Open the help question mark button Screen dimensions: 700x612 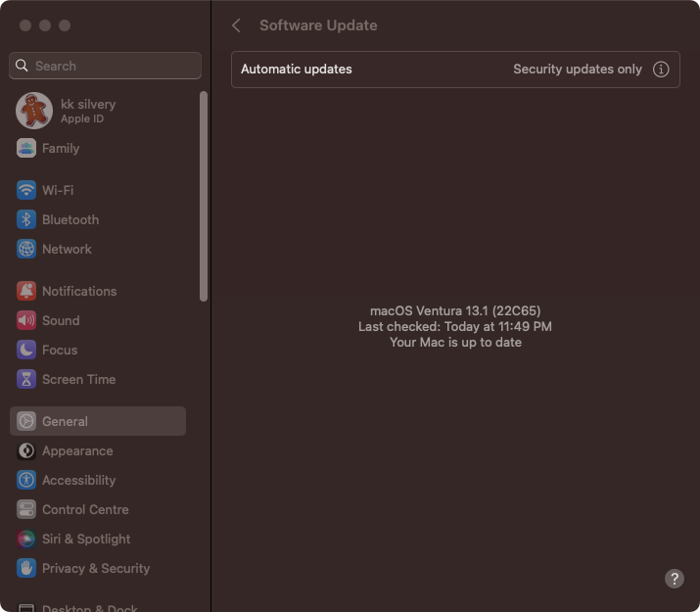coord(675,579)
